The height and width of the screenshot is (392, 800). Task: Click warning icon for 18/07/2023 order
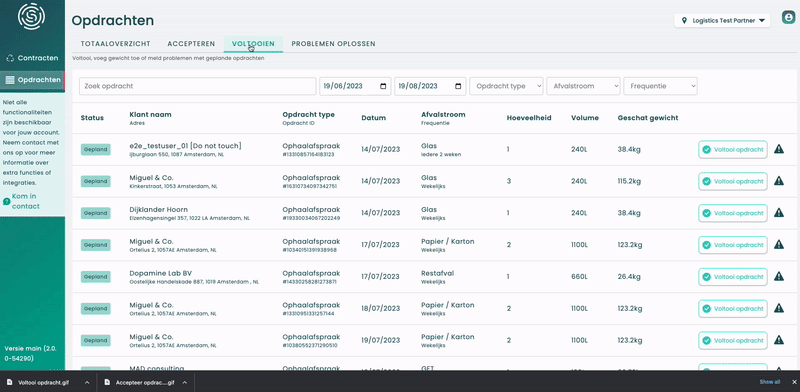[x=779, y=308]
